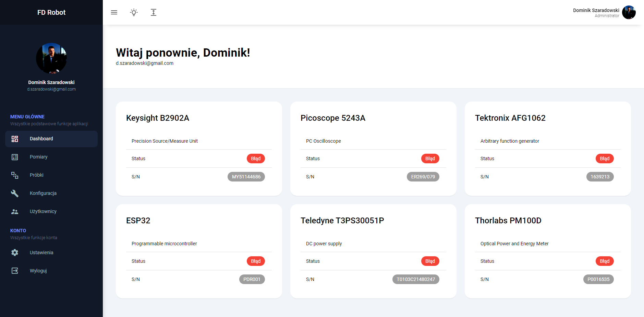The image size is (644, 317).
Task: Click the Próbki samples icon
Action: click(x=15, y=175)
